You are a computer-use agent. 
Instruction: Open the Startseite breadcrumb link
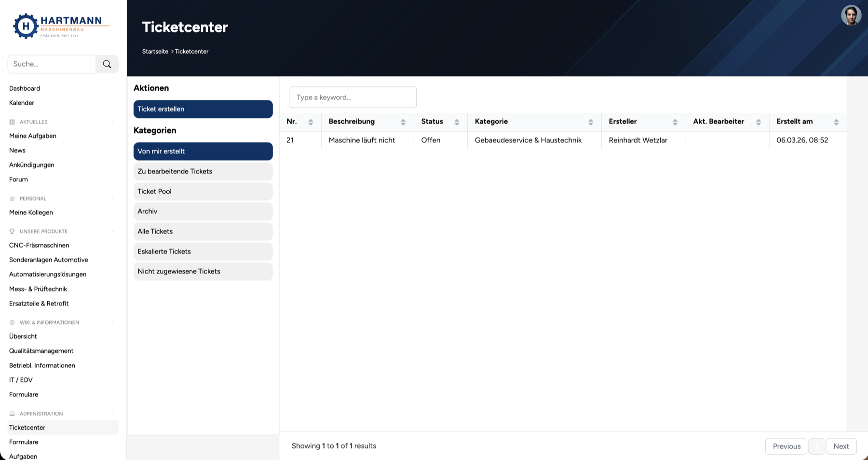[155, 51]
